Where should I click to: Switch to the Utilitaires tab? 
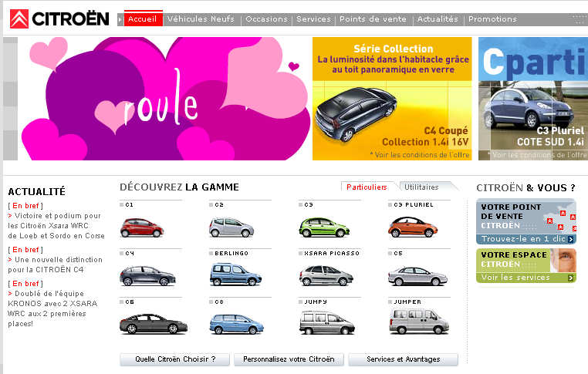click(x=421, y=187)
